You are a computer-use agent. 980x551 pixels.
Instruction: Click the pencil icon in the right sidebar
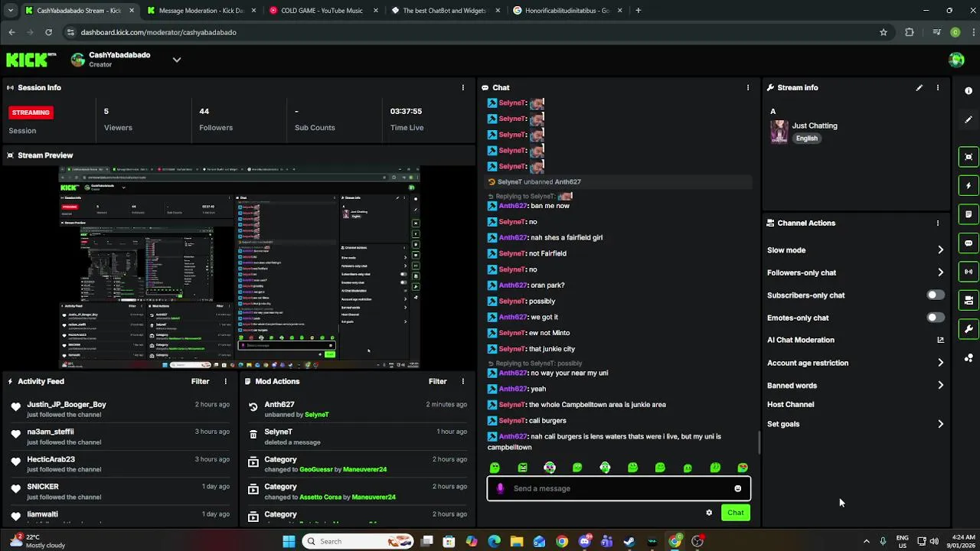(969, 119)
